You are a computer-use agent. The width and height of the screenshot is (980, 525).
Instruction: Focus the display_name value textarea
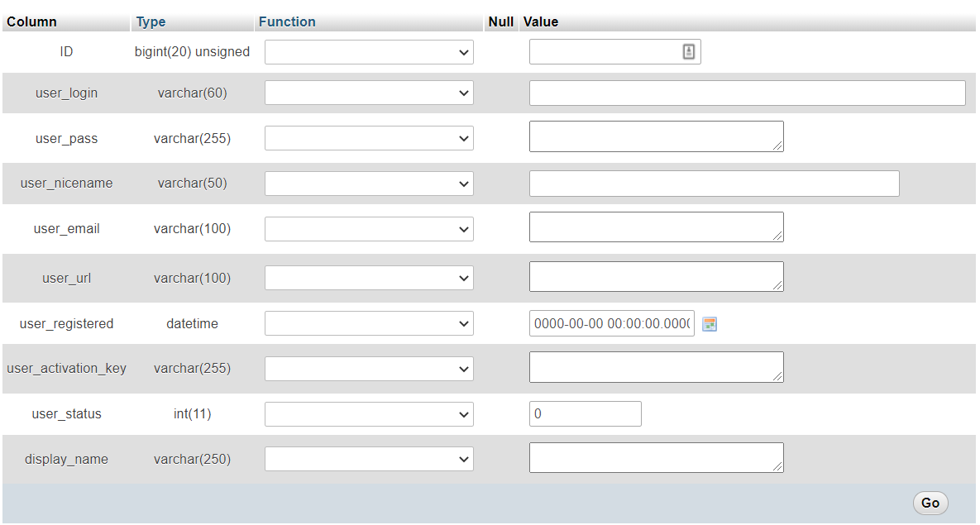pyautogui.click(x=656, y=457)
